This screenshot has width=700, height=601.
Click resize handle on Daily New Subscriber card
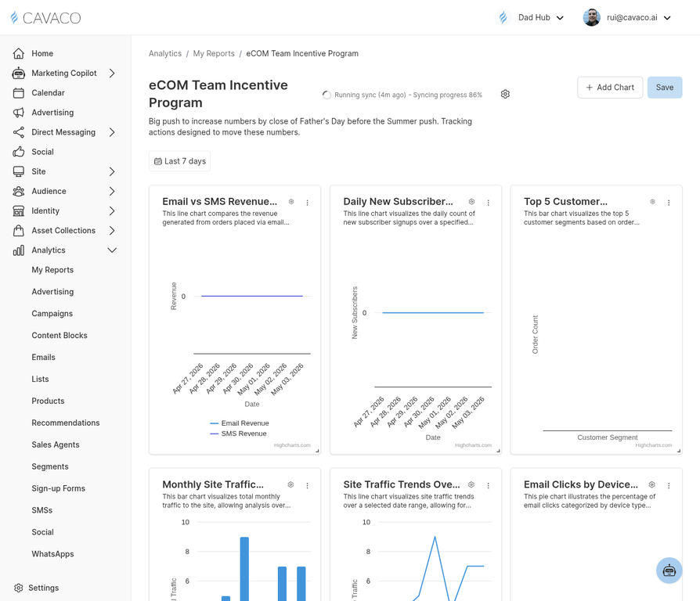click(498, 451)
